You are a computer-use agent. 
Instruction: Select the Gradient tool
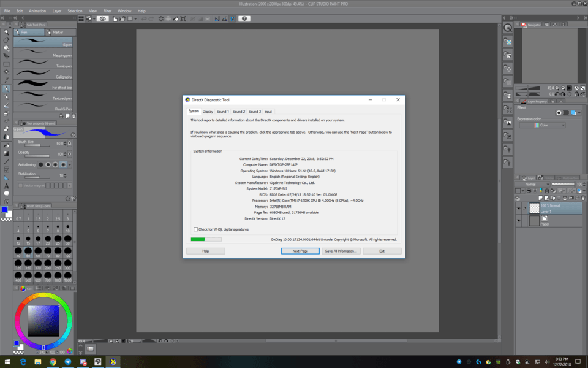(5, 153)
